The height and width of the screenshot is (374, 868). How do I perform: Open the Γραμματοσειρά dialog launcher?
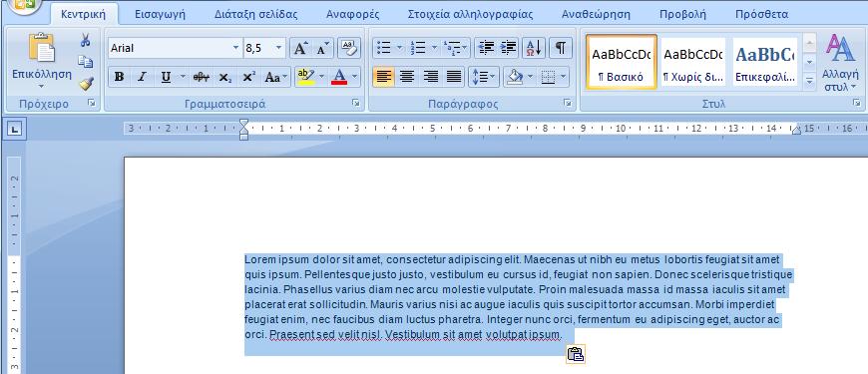tap(355, 103)
